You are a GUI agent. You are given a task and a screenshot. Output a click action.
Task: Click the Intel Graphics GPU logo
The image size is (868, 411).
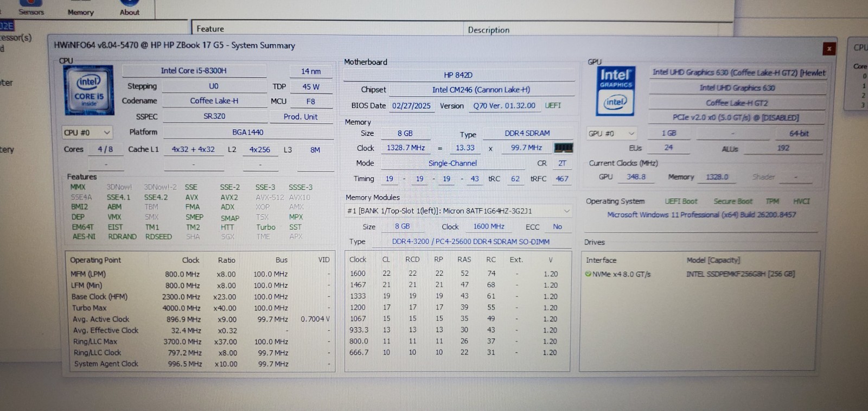(x=615, y=91)
